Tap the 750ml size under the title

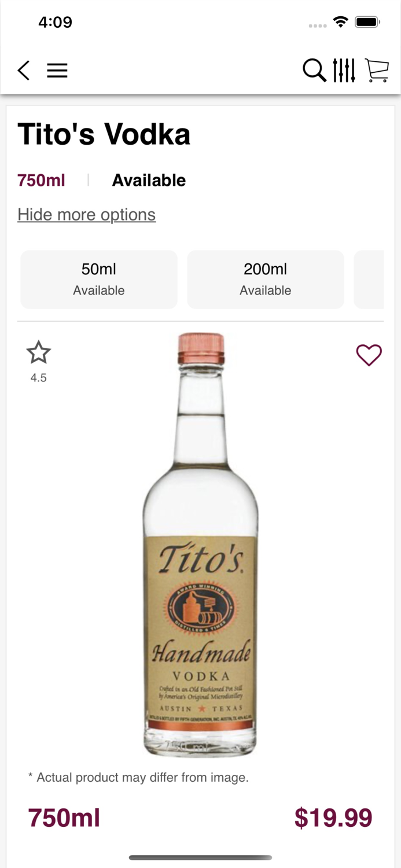tap(41, 181)
